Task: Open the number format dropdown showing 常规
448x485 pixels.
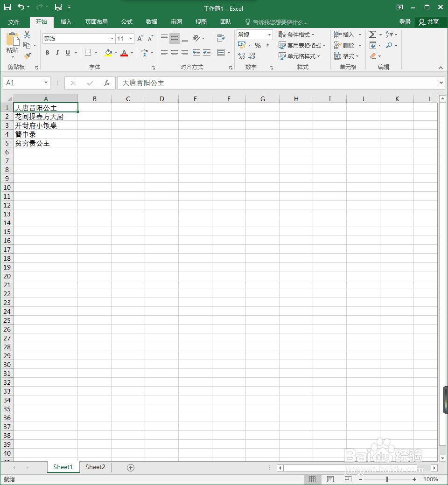Action: [x=269, y=35]
